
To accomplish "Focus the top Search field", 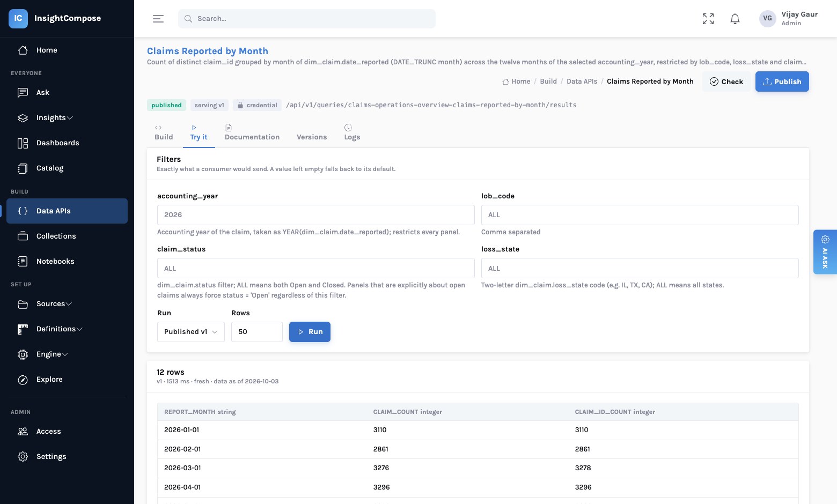I will click(x=307, y=19).
